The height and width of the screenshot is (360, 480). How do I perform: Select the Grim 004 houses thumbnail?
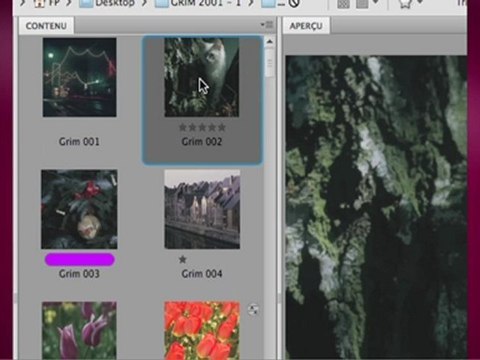(202, 209)
